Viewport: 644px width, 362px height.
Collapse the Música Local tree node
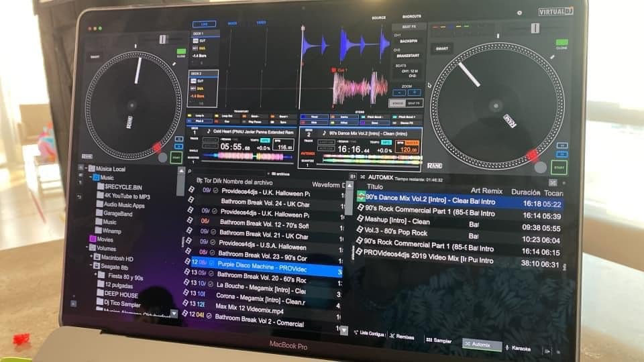[x=86, y=168]
